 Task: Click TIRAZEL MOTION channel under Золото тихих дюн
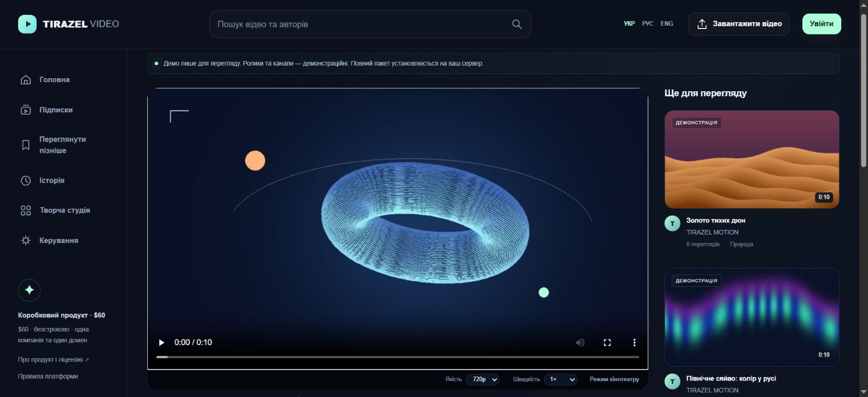[x=712, y=232]
